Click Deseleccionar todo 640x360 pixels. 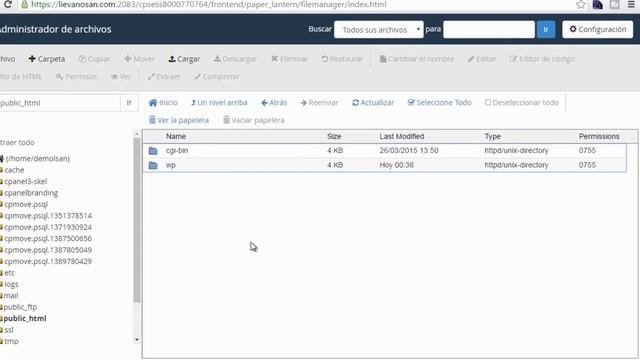(x=522, y=102)
